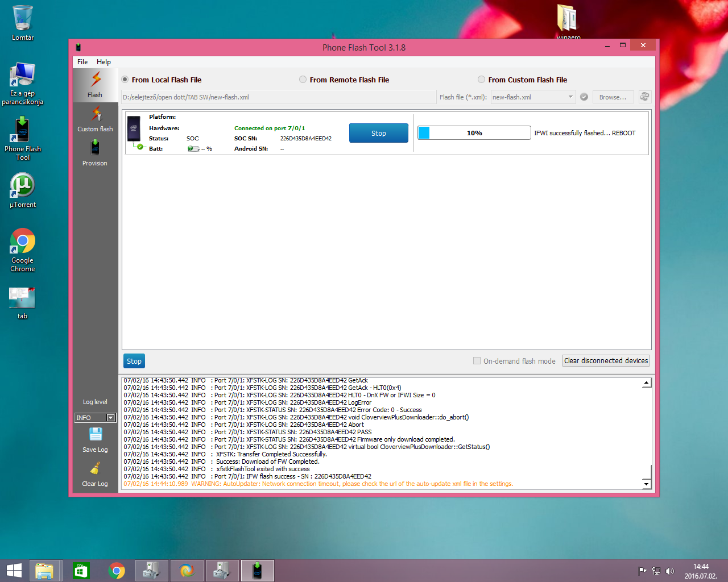Select From Local Flash File option
728x582 pixels.
click(x=162, y=80)
